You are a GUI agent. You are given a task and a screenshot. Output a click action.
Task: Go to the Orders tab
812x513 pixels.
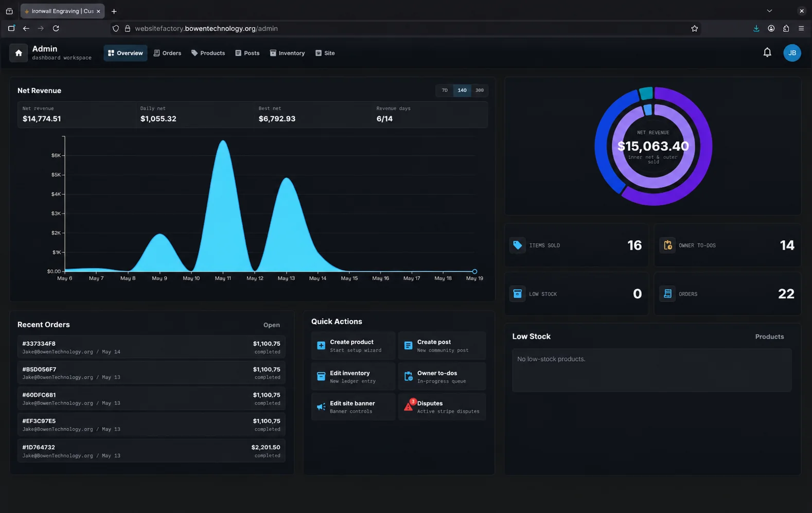(167, 53)
